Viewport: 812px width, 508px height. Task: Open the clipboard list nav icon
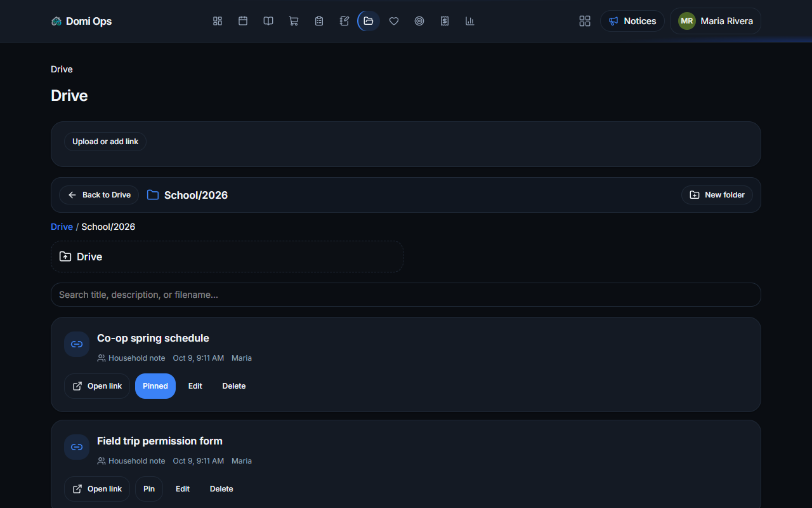point(319,21)
